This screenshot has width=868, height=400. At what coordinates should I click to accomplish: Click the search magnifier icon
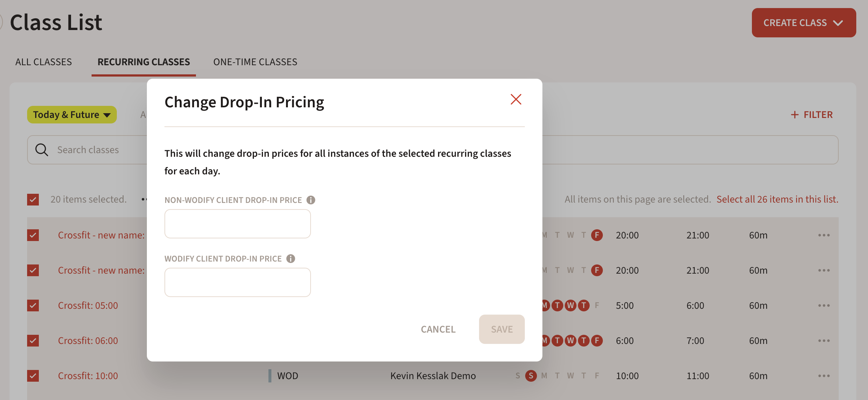42,150
